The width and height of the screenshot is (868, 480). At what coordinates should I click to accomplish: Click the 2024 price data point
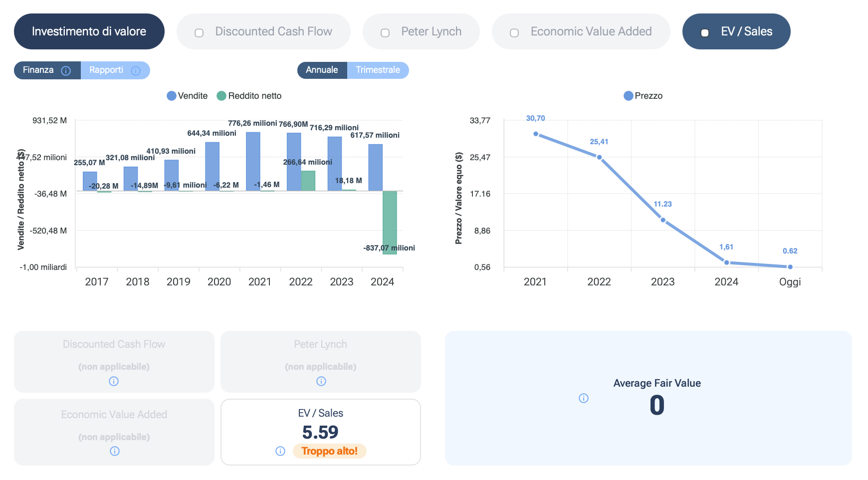click(726, 262)
